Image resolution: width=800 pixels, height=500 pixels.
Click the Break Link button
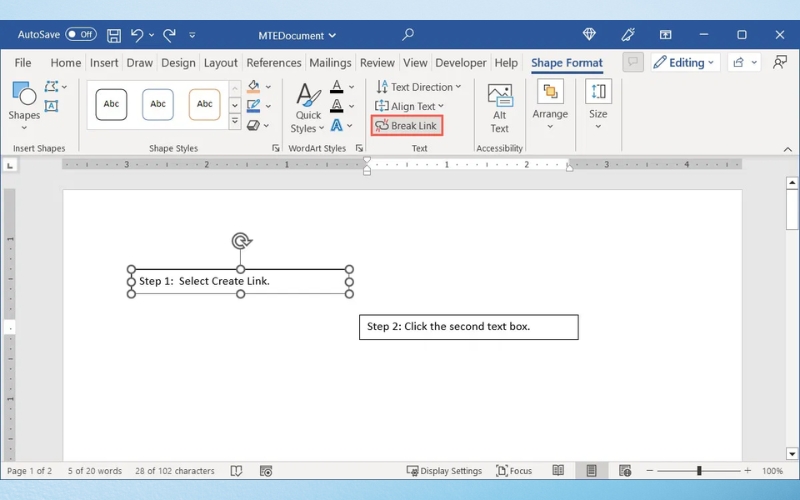[407, 126]
